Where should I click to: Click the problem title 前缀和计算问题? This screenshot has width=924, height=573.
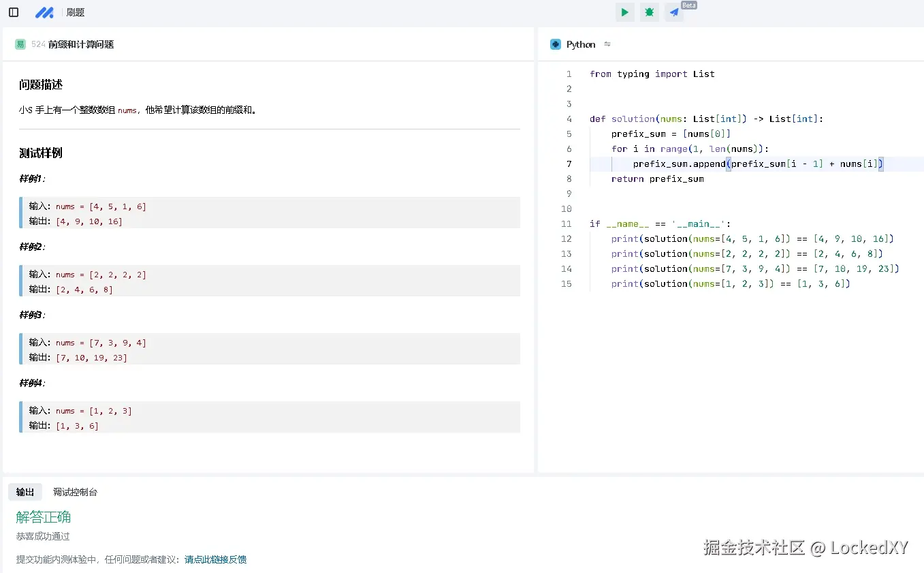[81, 44]
